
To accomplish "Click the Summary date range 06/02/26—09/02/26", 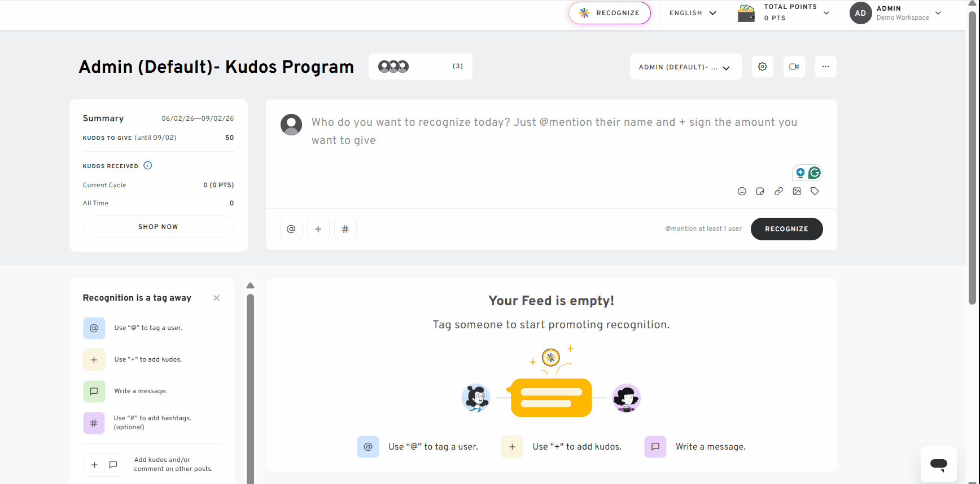I will pyautogui.click(x=198, y=118).
